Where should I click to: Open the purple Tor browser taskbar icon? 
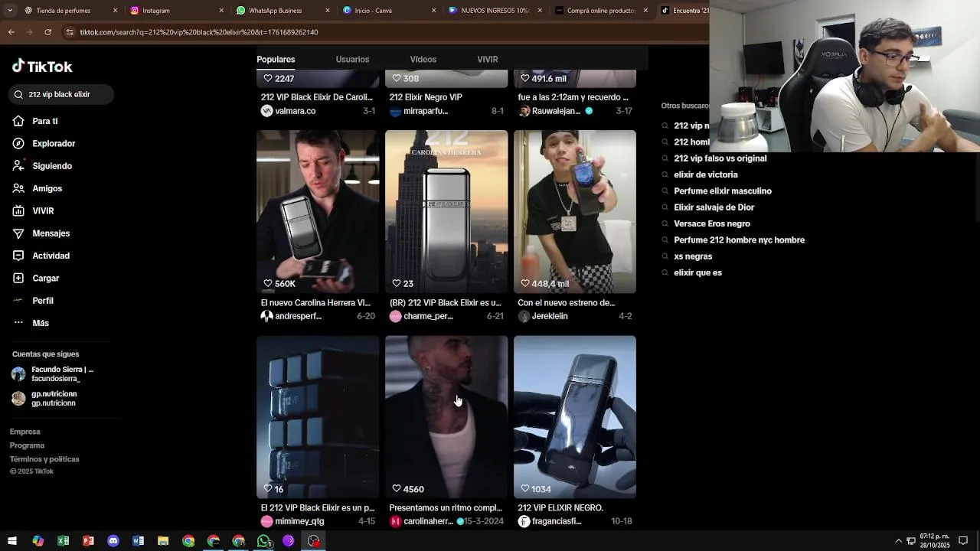pyautogui.click(x=289, y=541)
